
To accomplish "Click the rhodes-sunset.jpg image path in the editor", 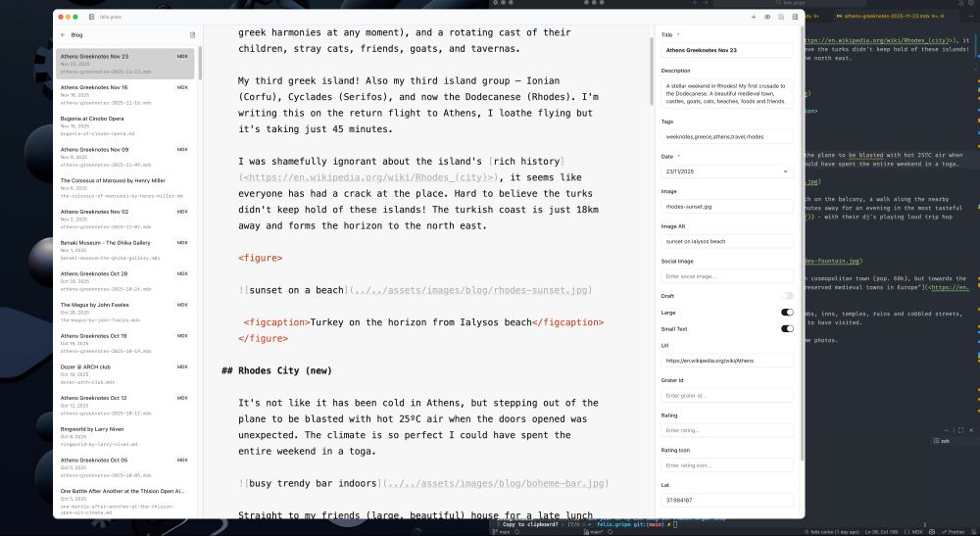I will tap(470, 290).
